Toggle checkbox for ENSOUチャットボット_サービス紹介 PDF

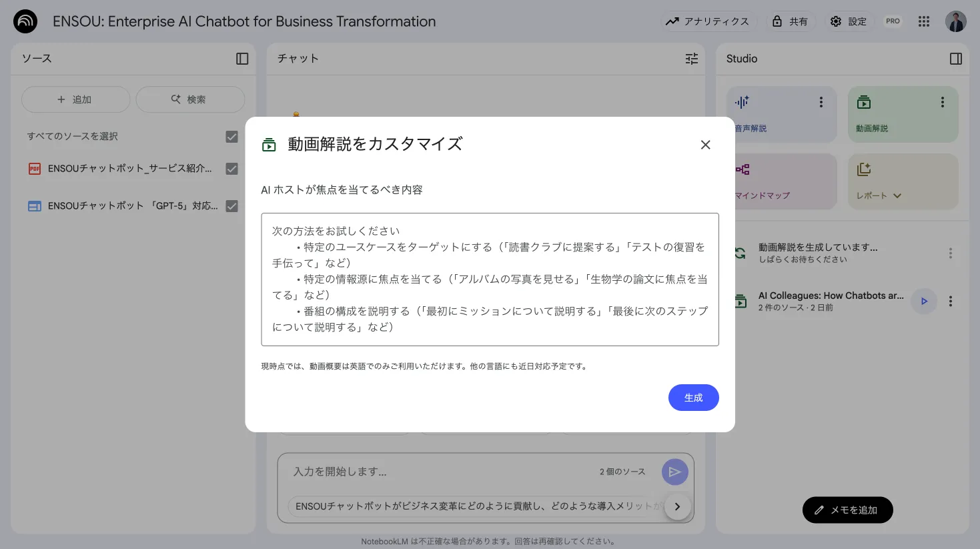(231, 169)
